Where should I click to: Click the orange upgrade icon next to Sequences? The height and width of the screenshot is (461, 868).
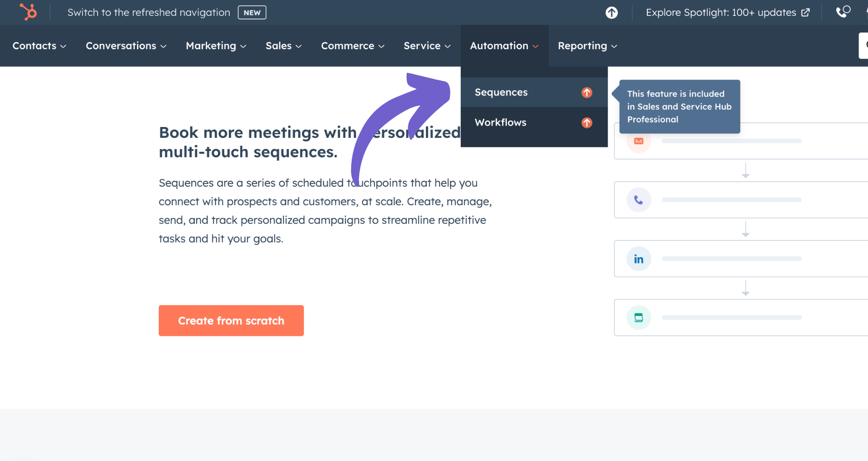[586, 92]
